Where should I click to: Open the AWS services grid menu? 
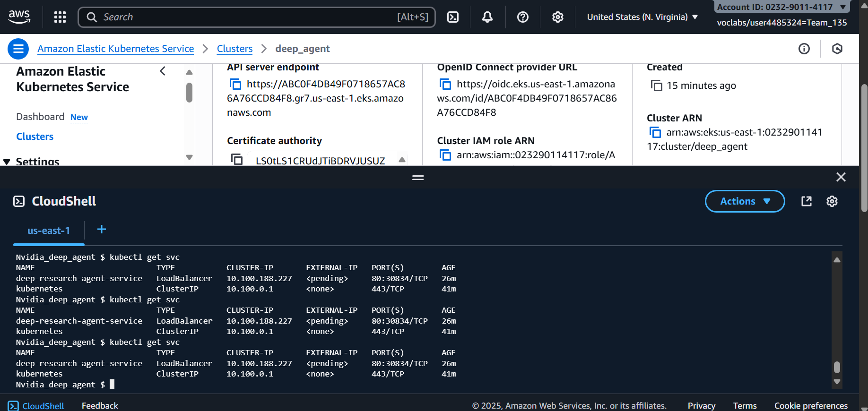60,17
